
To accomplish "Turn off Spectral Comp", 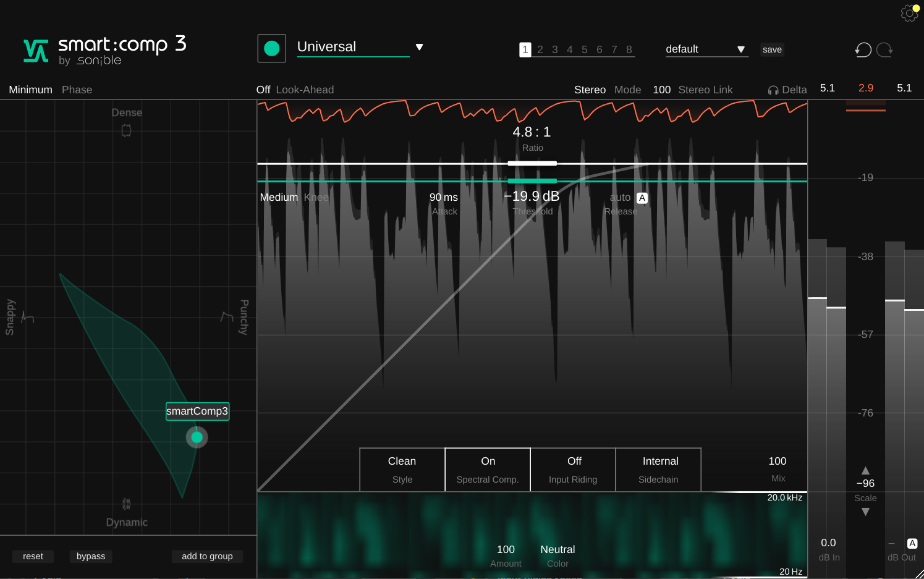I will point(488,468).
